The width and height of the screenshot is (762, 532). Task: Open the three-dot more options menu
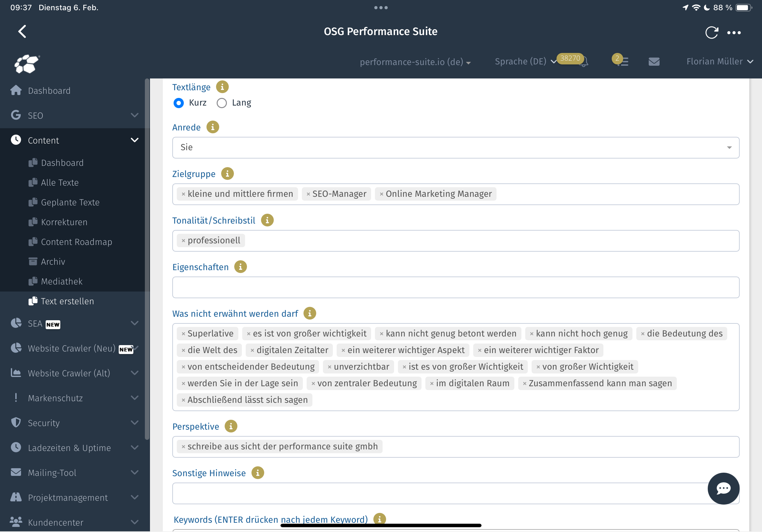(x=734, y=33)
